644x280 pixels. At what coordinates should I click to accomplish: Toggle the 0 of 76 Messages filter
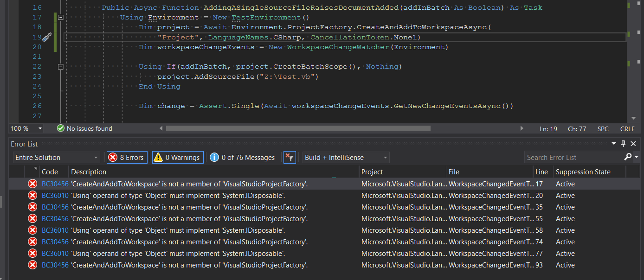coord(243,158)
